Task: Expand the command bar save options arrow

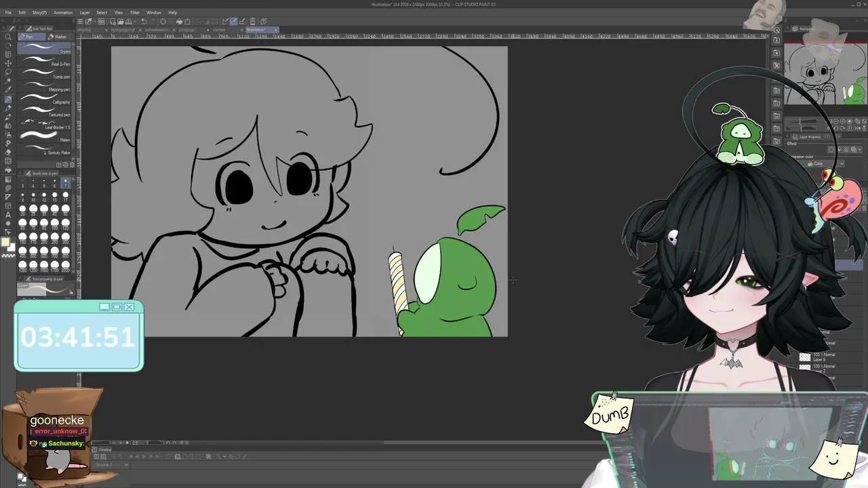Action: [x=134, y=21]
